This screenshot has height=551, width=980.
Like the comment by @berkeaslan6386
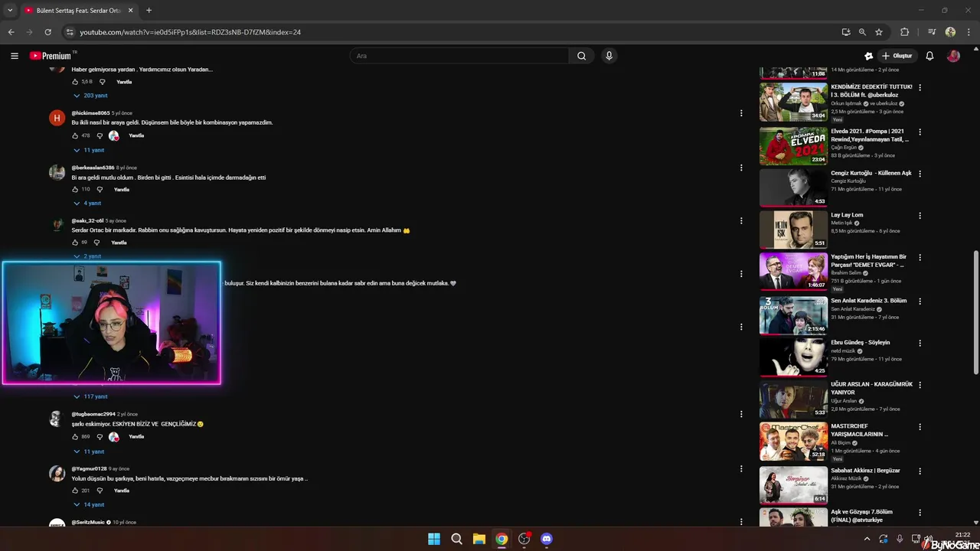click(x=75, y=189)
